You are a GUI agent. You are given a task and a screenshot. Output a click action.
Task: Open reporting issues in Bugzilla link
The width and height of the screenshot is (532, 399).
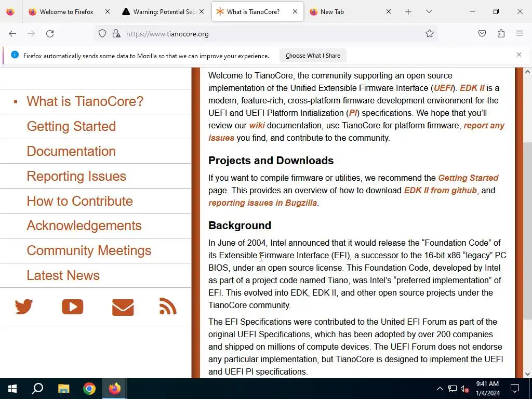pos(262,203)
